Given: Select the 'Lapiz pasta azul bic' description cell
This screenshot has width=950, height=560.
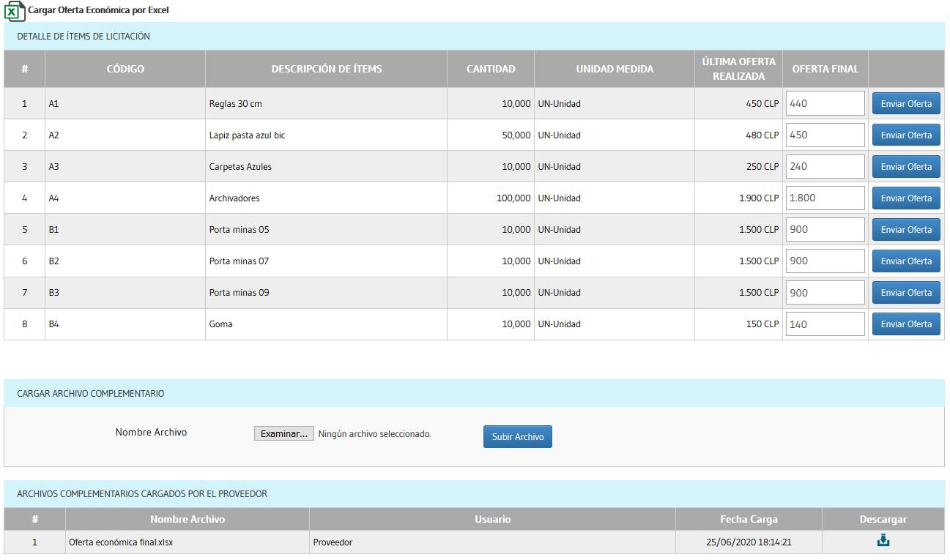Looking at the screenshot, I should pos(326,135).
